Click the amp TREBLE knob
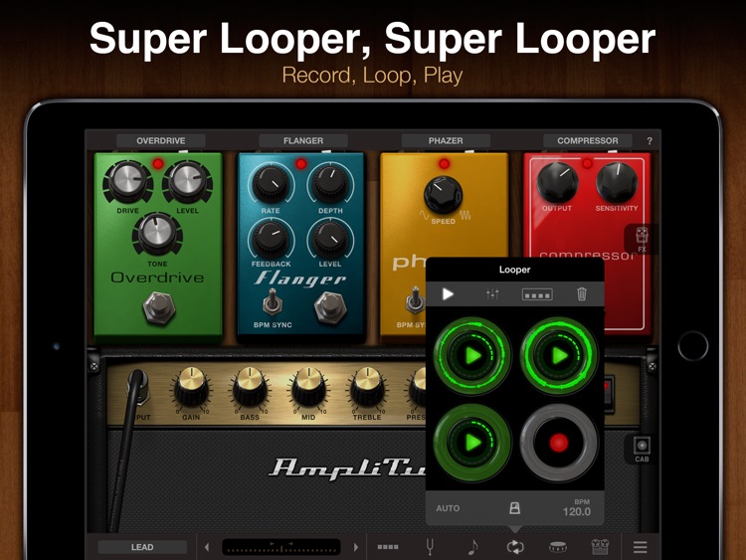The height and width of the screenshot is (560, 746). [367, 388]
